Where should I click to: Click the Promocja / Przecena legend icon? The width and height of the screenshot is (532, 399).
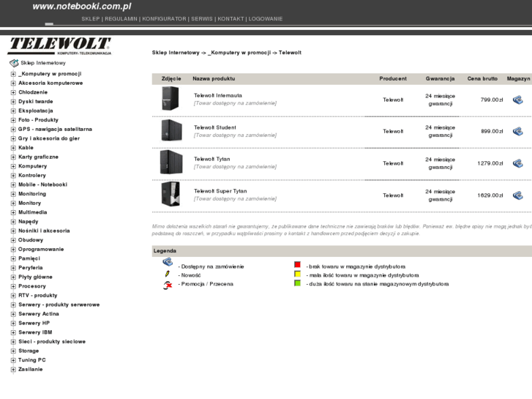pos(168,286)
